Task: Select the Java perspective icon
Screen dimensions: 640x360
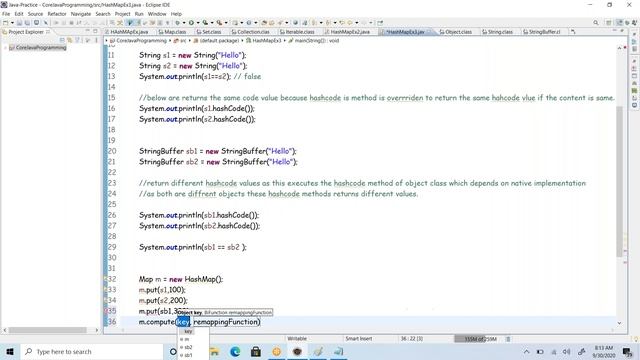Action: tap(619, 23)
